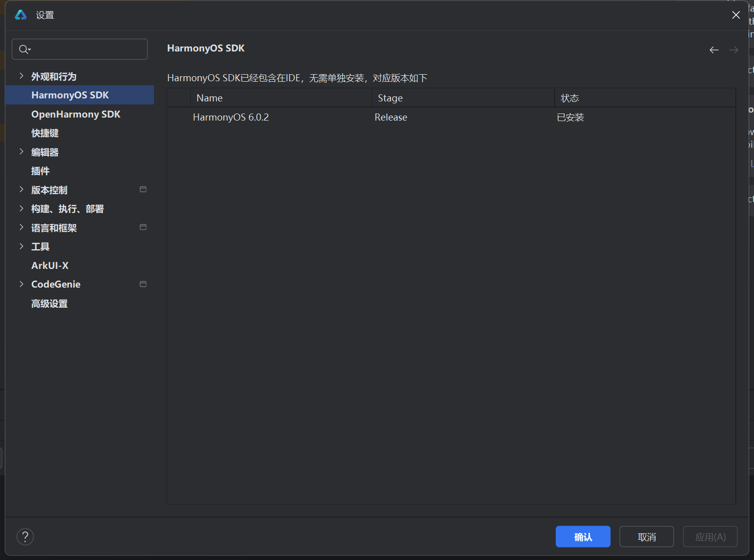The image size is (754, 560).
Task: Select the HarmonyOS 6.0.2 row
Action: (x=451, y=117)
